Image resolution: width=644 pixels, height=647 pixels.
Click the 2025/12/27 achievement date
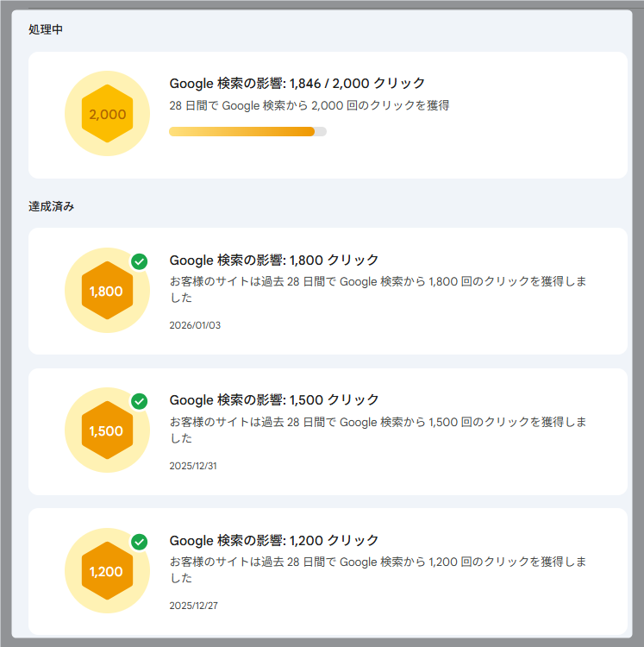pyautogui.click(x=194, y=606)
